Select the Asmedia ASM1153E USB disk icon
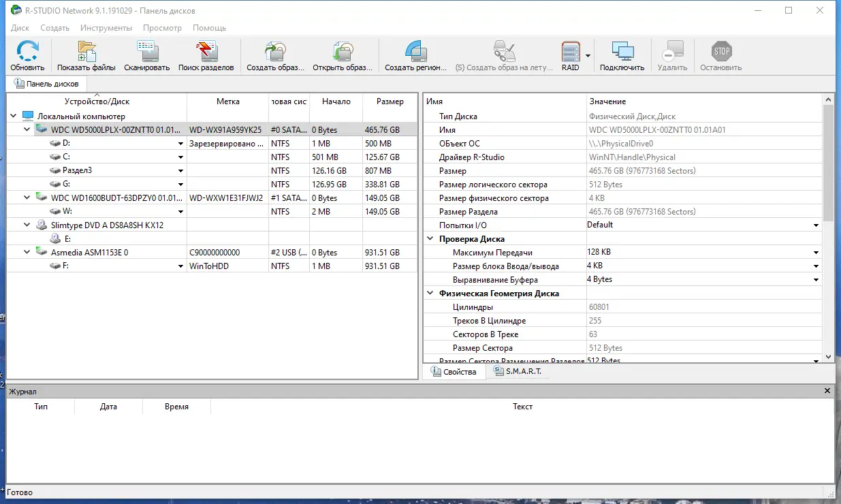841x504 pixels. pos(42,252)
